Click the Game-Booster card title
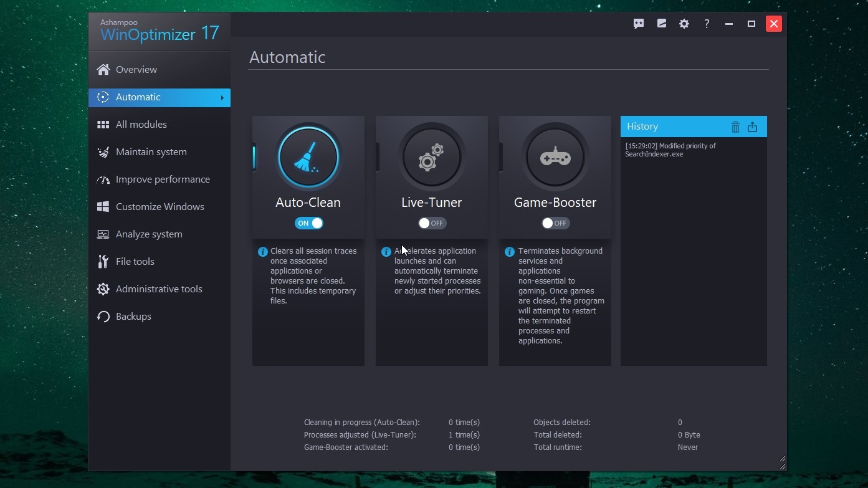 coord(555,203)
